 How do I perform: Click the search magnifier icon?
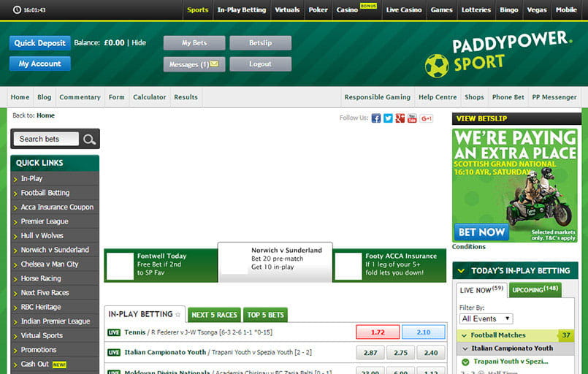pyautogui.click(x=89, y=139)
